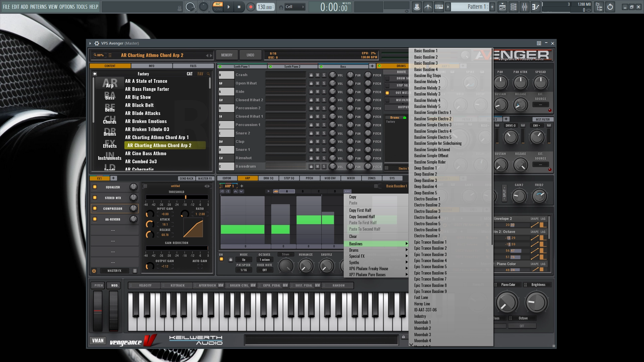Open the PATTERNS menu in FL Studio

coord(38,7)
